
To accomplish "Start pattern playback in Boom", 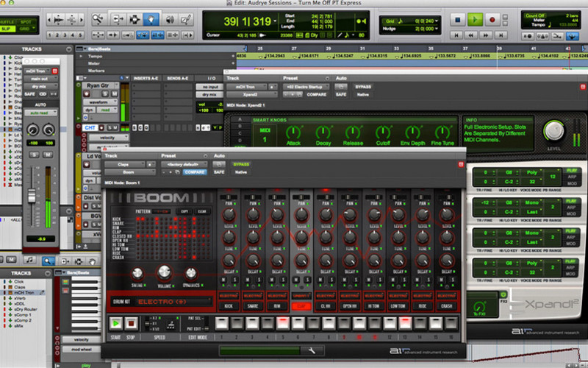I will tap(115, 323).
